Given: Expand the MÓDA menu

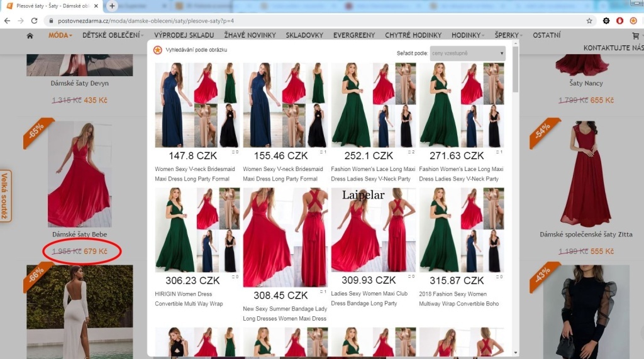Looking at the screenshot, I should click(x=60, y=35).
